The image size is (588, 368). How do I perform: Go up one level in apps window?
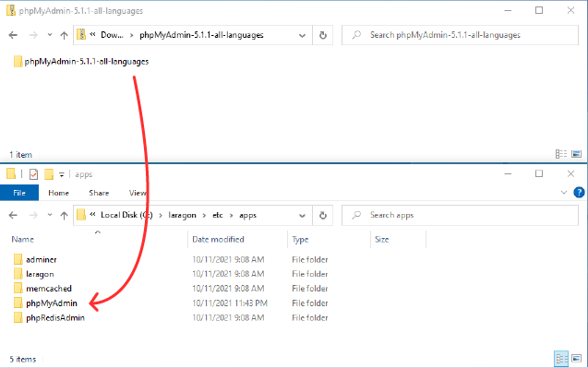point(64,216)
